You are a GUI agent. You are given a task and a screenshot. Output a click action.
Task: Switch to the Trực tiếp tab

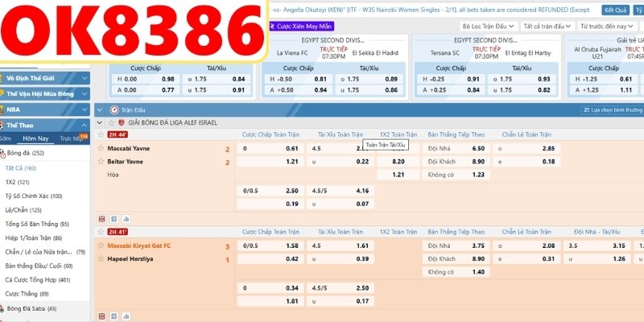71,138
